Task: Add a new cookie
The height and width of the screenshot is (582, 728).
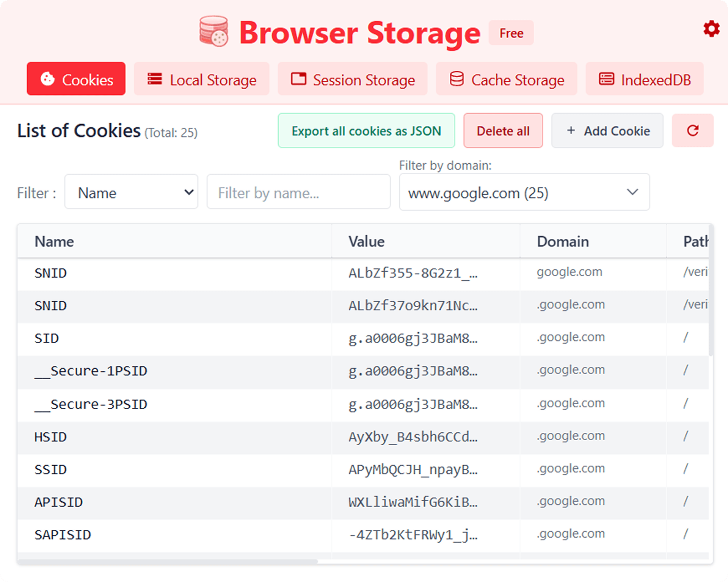Action: click(607, 131)
